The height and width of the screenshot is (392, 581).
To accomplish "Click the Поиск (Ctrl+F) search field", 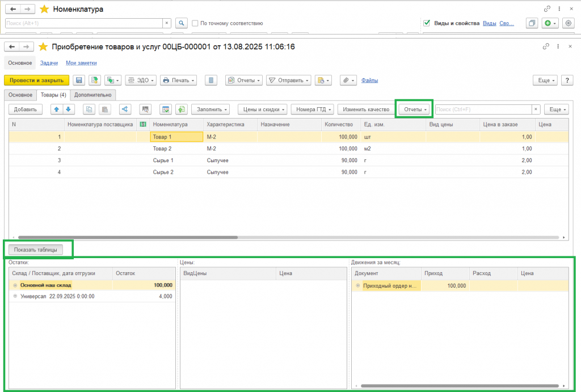I will [482, 109].
